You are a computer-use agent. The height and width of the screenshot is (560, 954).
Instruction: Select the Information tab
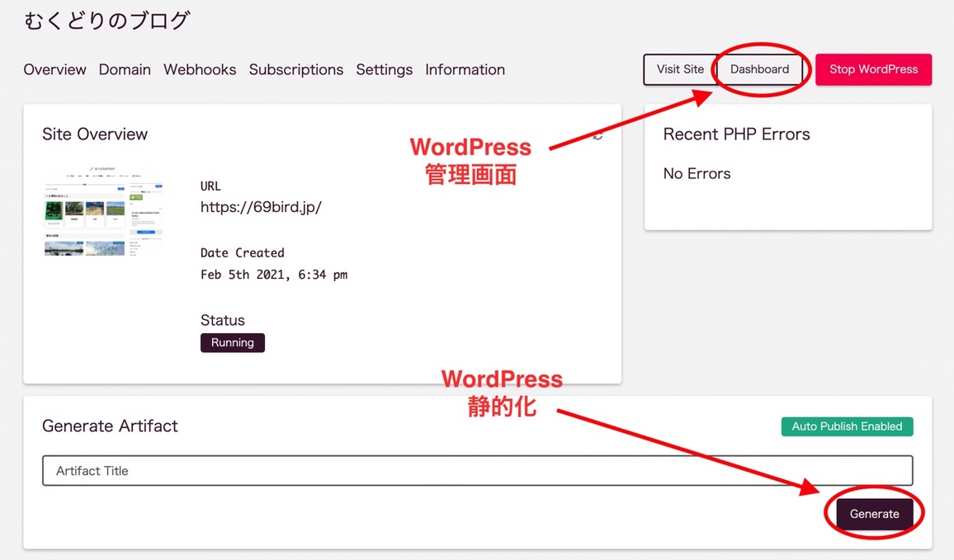click(465, 69)
